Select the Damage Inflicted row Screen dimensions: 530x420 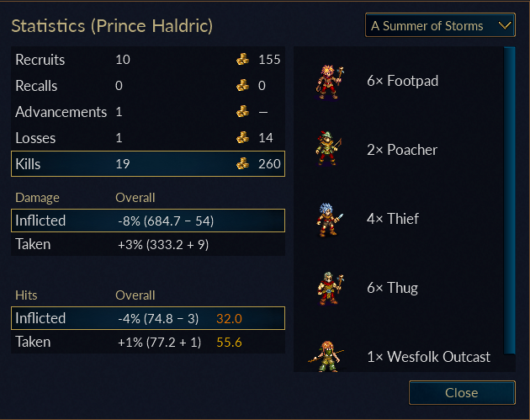pos(148,221)
